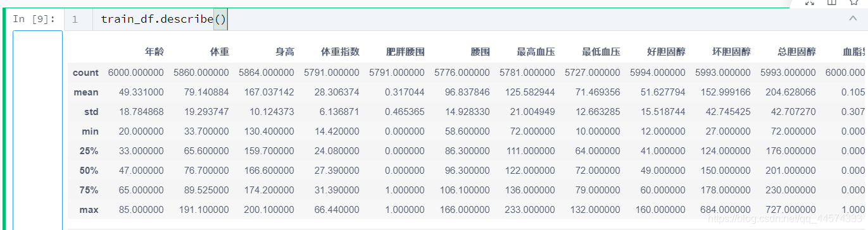Click the 肥胖腰围 column header
The image size is (868, 230).
click(x=405, y=52)
